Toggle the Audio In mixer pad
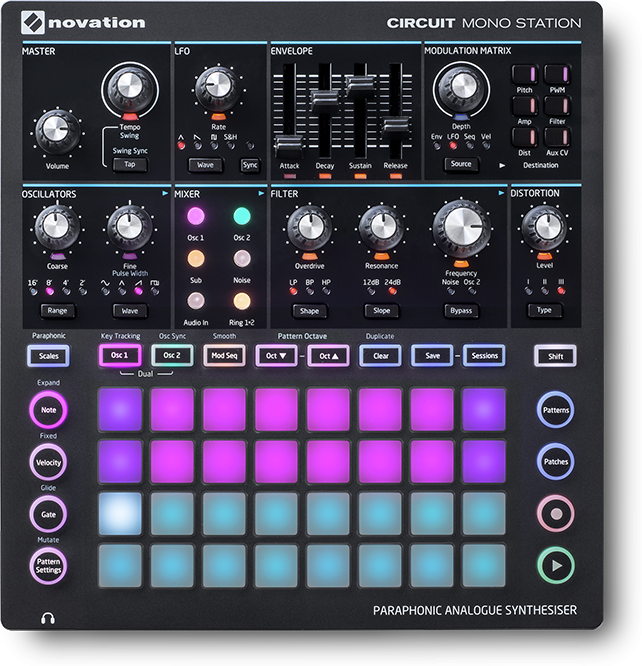The width and height of the screenshot is (642, 666). click(x=196, y=301)
